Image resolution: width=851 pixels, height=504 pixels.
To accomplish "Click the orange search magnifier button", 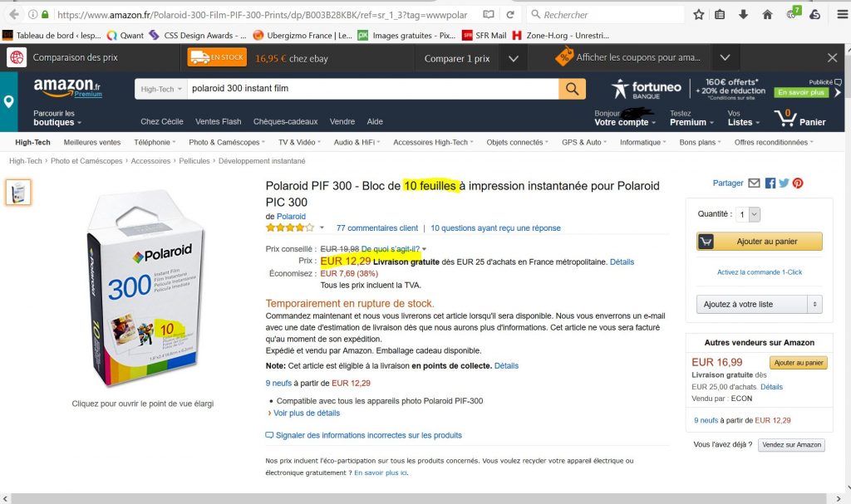I will click(572, 89).
